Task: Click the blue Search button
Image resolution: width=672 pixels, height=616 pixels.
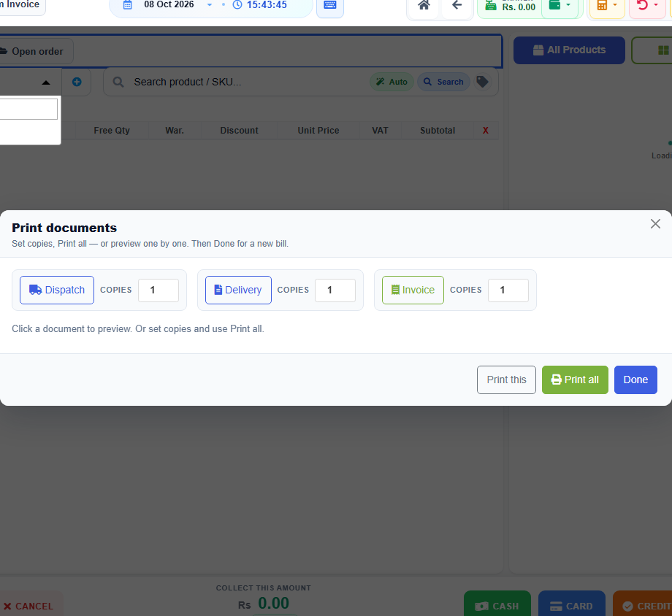Action: coord(443,82)
